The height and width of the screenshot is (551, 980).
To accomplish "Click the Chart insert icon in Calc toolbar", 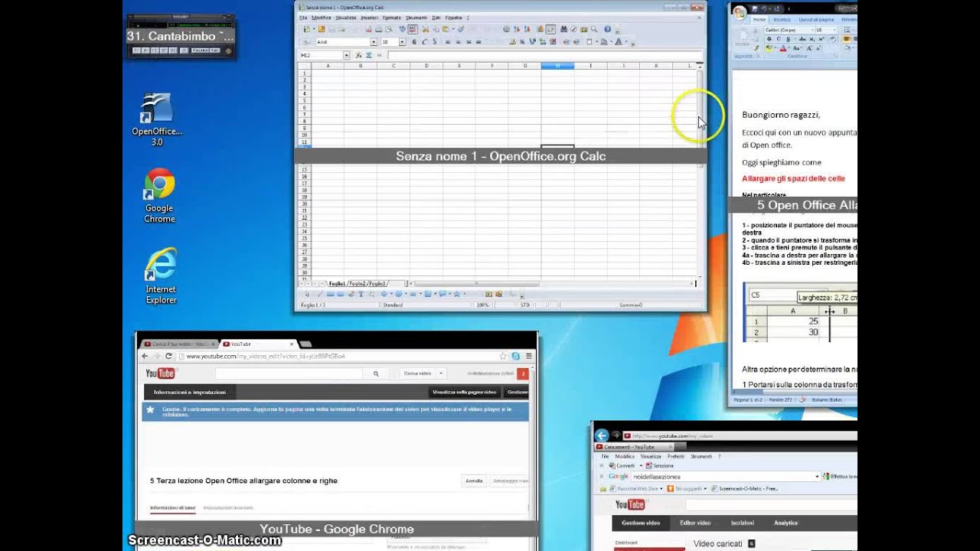I will pos(541,29).
